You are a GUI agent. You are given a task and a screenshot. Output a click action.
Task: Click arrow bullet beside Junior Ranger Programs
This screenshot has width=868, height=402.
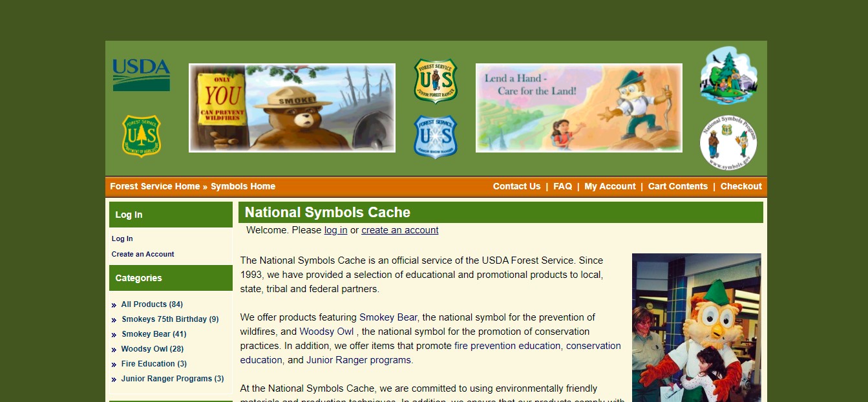point(114,379)
